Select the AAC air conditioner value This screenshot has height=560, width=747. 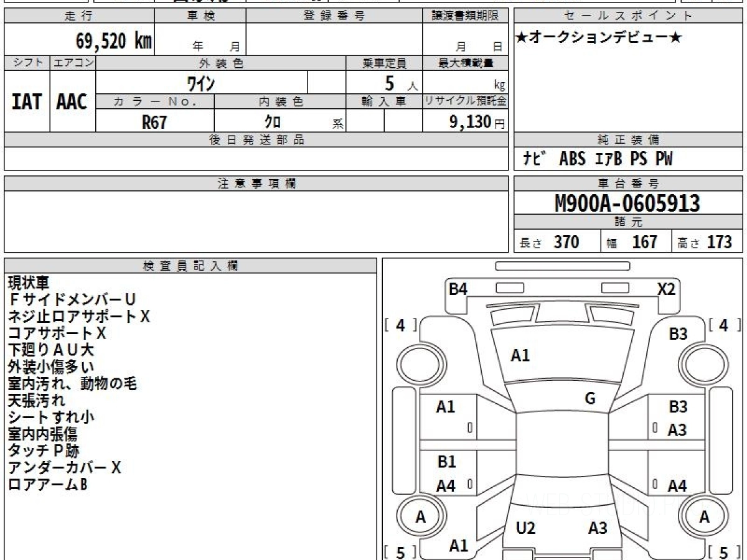(72, 101)
